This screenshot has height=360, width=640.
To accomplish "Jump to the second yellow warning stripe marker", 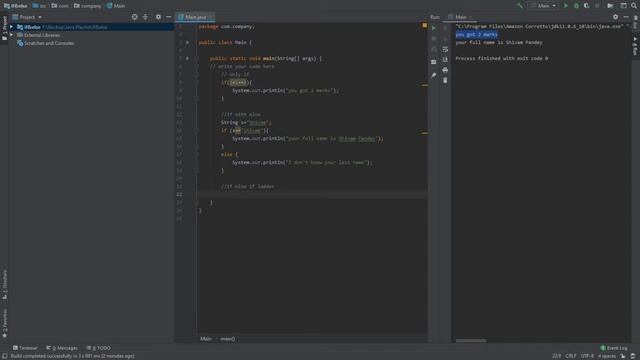I will pos(425,133).
